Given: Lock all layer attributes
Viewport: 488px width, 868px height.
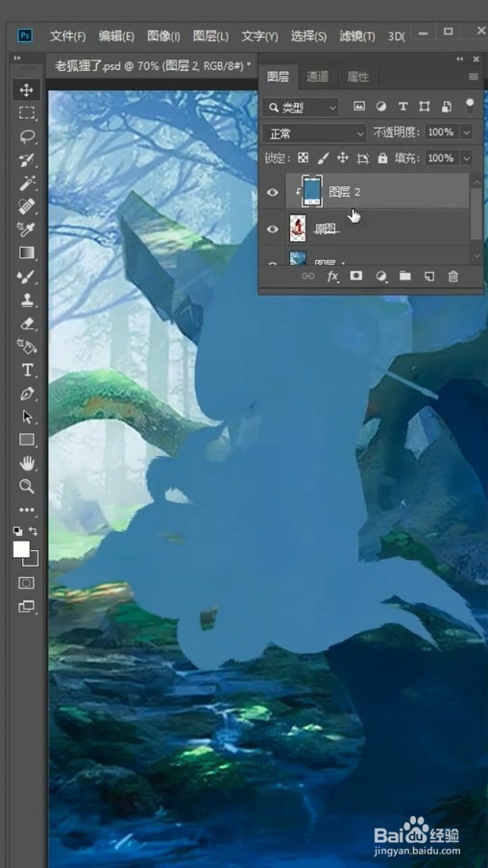Looking at the screenshot, I should pos(382,158).
